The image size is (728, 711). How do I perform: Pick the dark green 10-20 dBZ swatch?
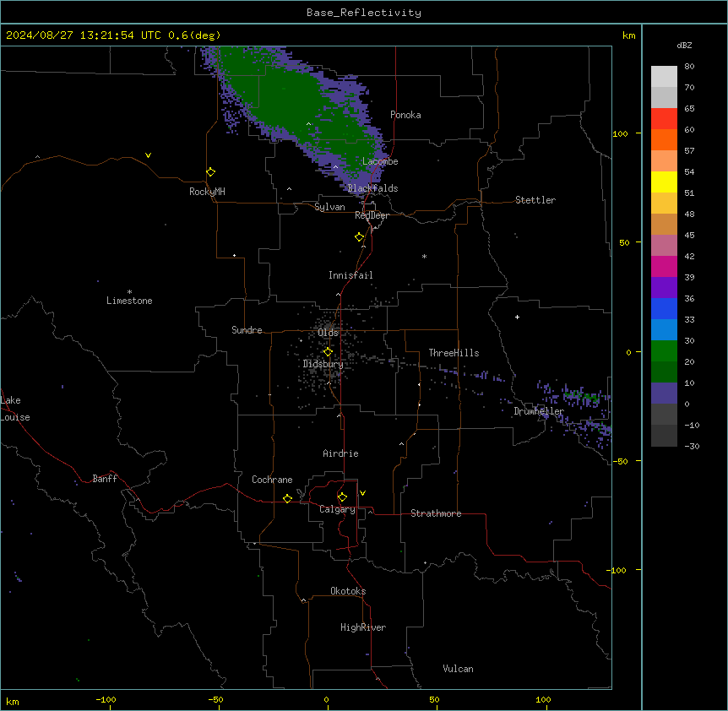click(664, 372)
